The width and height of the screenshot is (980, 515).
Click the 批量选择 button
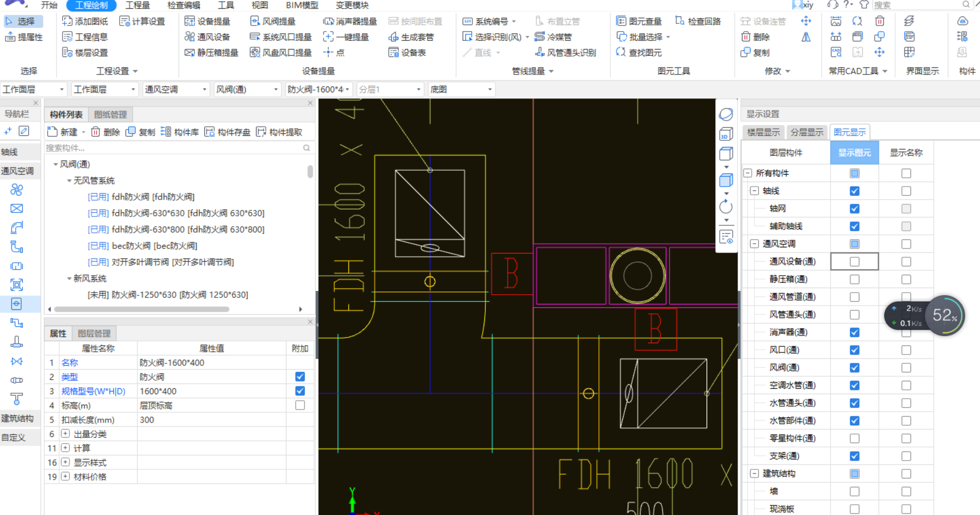(643, 37)
